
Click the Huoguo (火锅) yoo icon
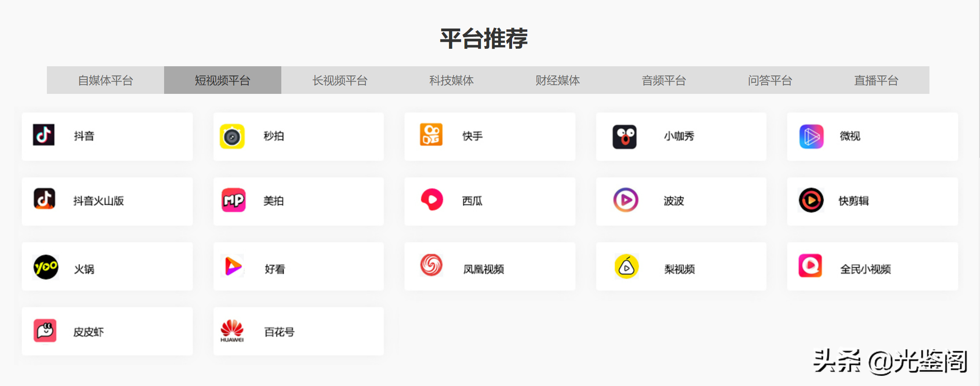[x=46, y=267]
